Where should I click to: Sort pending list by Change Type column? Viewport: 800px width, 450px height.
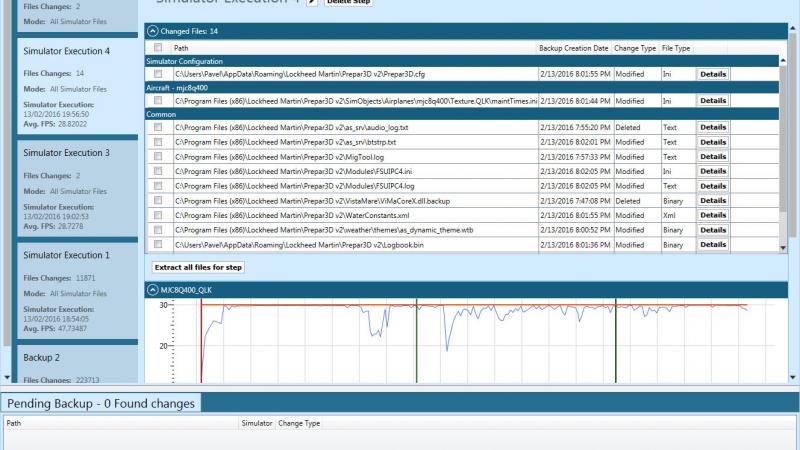tap(299, 423)
